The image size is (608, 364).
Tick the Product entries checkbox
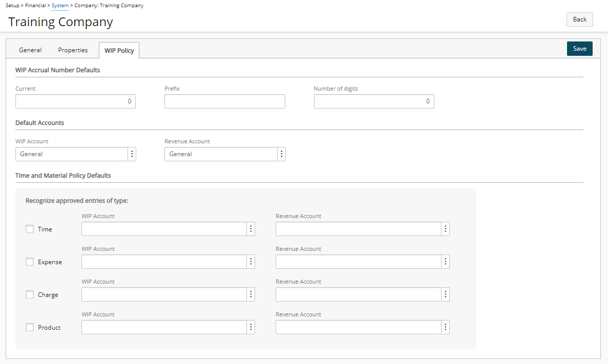30,327
